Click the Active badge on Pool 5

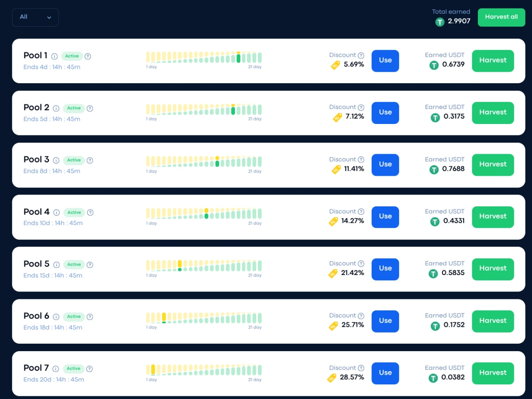74,264
